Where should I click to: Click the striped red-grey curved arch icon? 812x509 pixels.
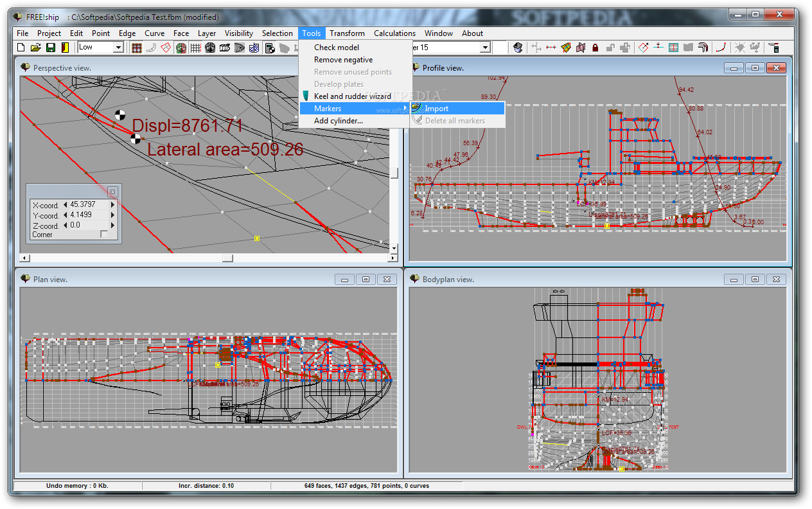click(703, 48)
